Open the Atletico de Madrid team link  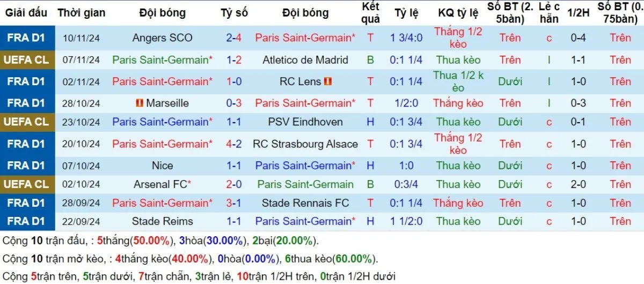coord(305,60)
